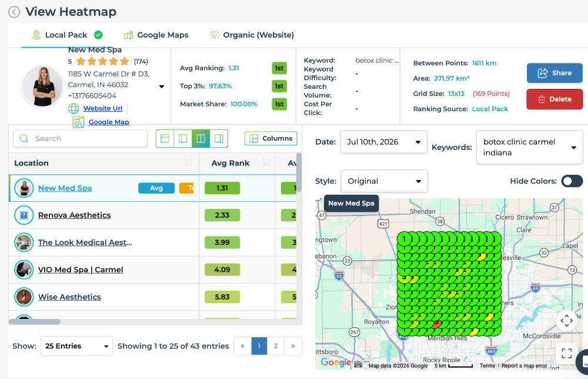The width and height of the screenshot is (588, 379).
Task: Open the Website Url globe icon
Action: point(73,108)
